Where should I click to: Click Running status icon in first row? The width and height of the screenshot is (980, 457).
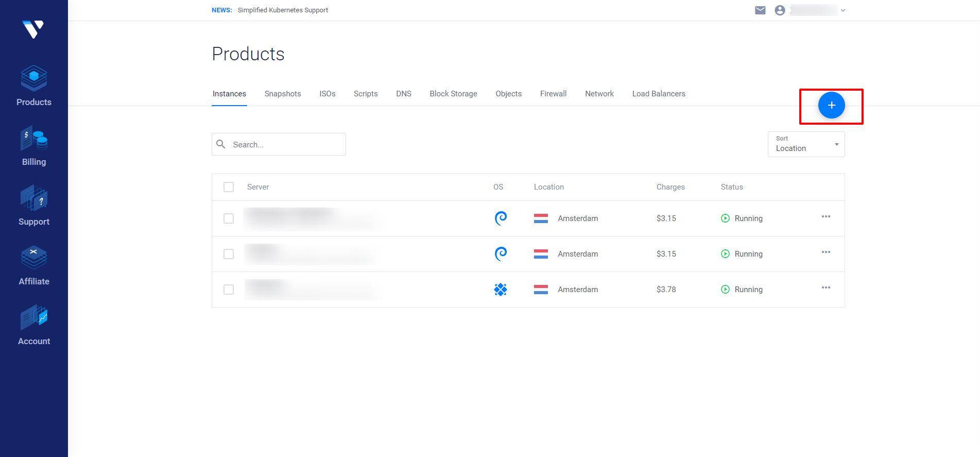coord(725,218)
